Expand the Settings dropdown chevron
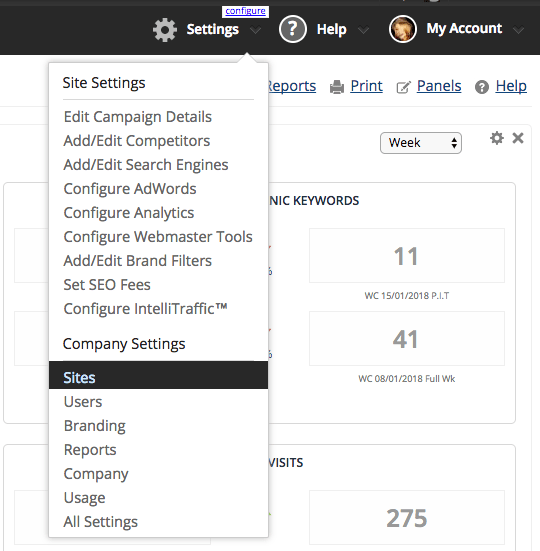The width and height of the screenshot is (540, 551). click(x=256, y=31)
